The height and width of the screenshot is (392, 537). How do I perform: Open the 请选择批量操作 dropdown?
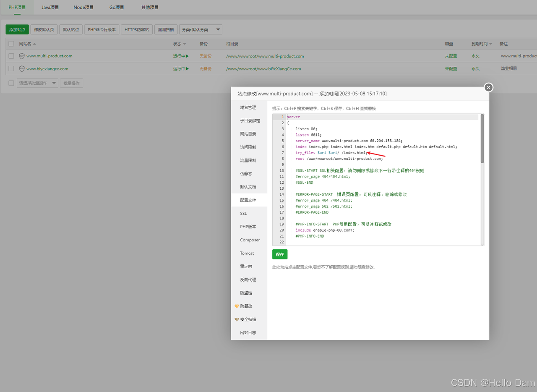tap(38, 83)
